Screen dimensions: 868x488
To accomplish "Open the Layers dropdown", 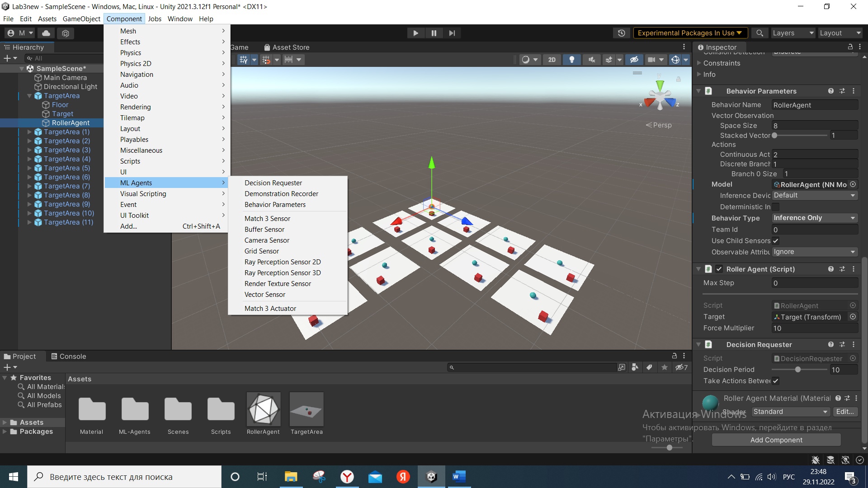I will pos(793,33).
